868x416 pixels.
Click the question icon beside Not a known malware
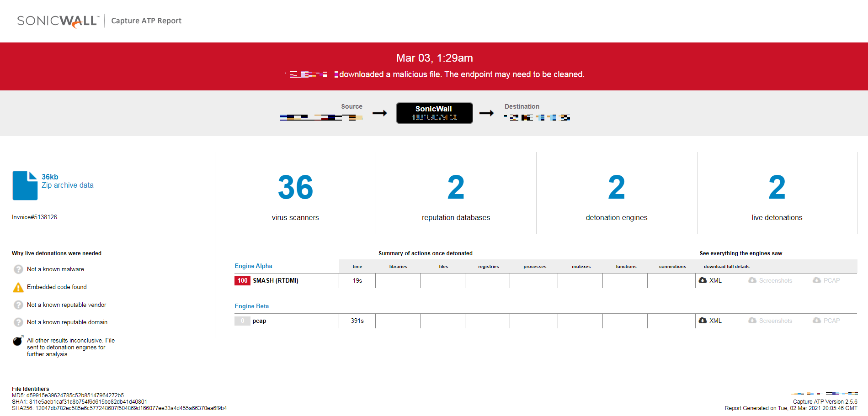click(18, 269)
